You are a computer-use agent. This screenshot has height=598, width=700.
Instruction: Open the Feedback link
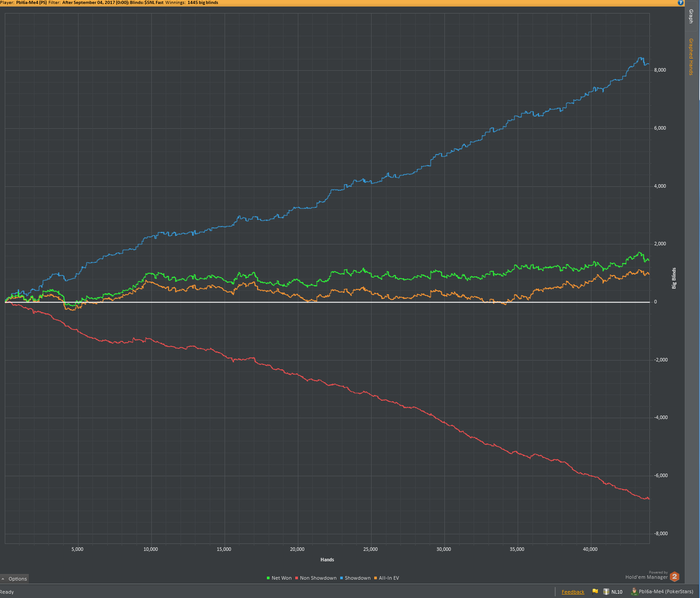[x=573, y=592]
